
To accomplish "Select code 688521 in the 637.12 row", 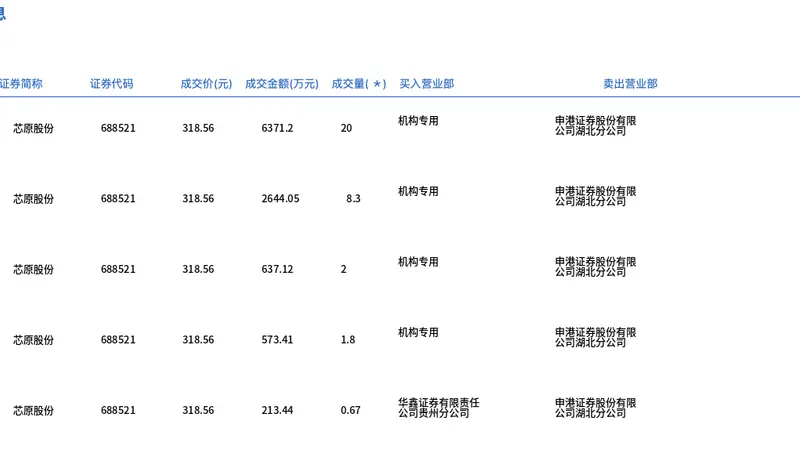I will click(118, 269).
